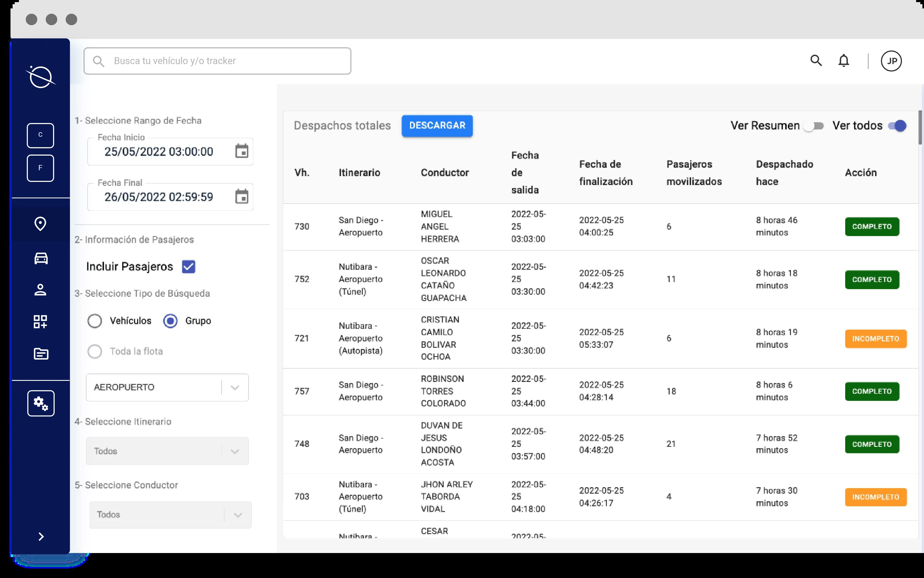Open calendar picker for Fecha Final
The width and height of the screenshot is (924, 578).
(x=241, y=197)
